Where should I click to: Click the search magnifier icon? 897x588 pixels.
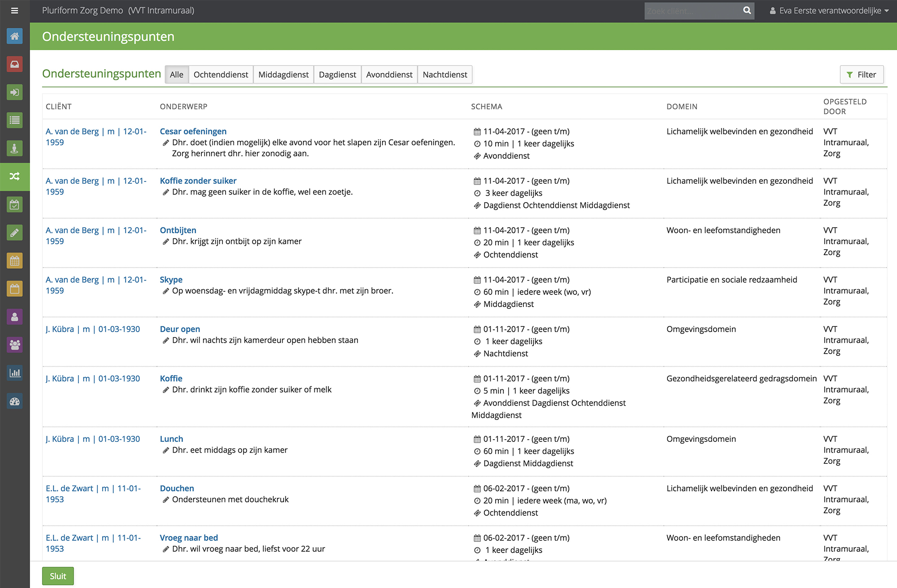click(747, 11)
